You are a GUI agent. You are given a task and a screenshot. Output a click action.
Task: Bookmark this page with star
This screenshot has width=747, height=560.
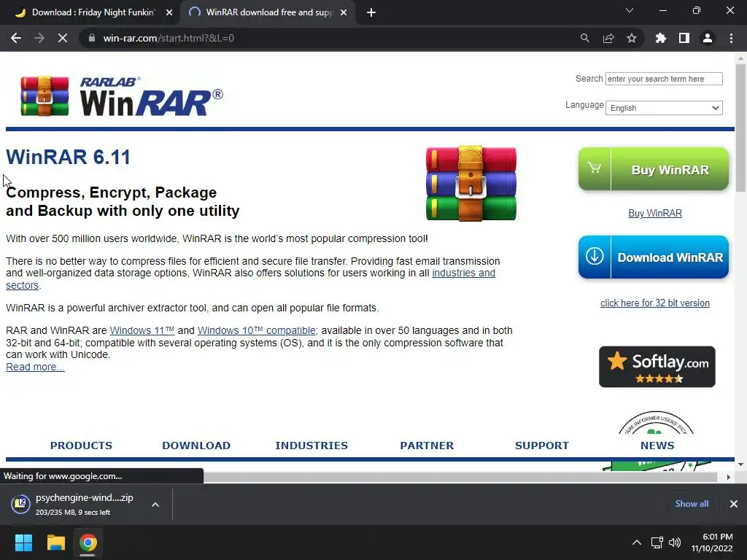pyautogui.click(x=632, y=38)
